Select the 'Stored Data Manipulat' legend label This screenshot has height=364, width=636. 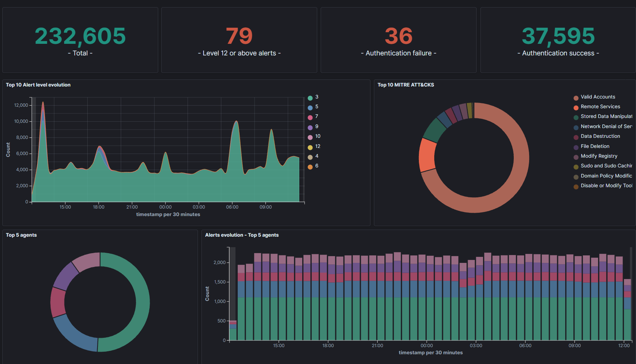point(606,116)
